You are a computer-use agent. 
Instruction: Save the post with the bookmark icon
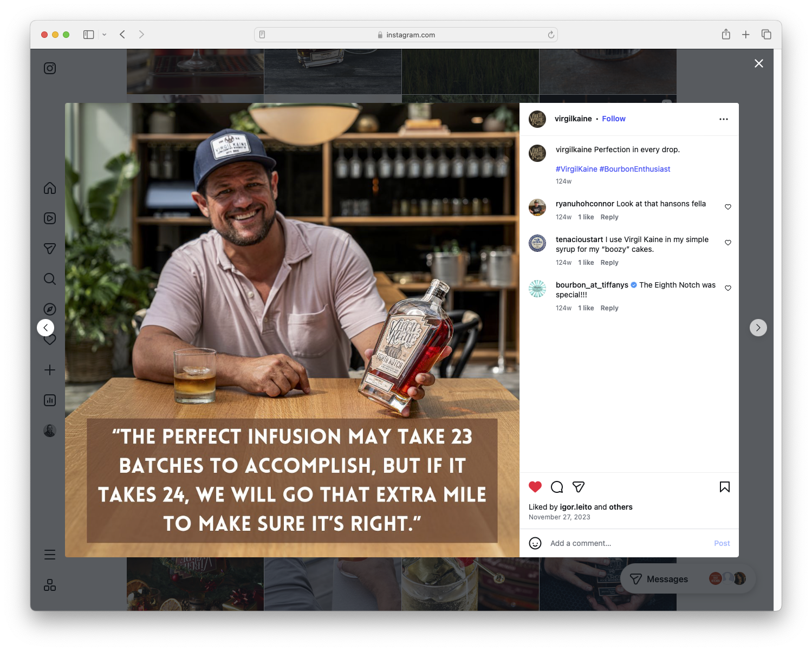(x=724, y=487)
